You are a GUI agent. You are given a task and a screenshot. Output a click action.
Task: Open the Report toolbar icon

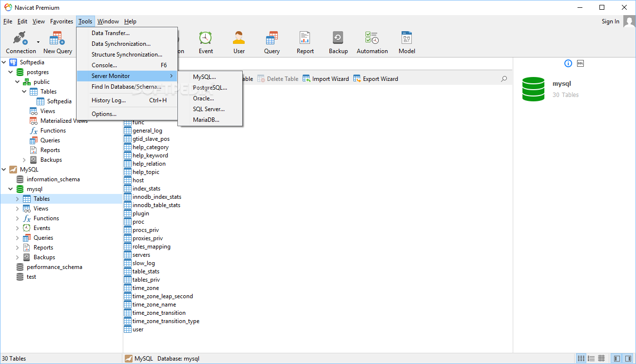tap(305, 42)
